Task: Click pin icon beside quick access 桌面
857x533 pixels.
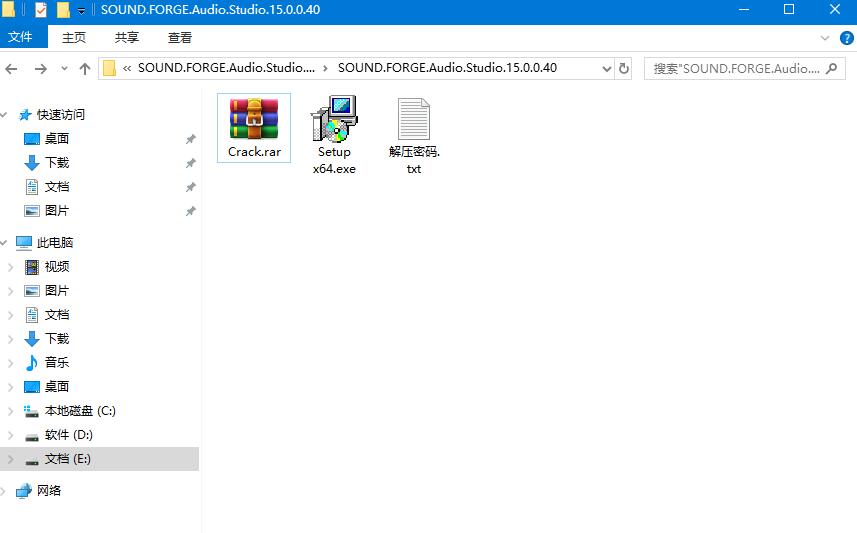Action: coord(190,139)
